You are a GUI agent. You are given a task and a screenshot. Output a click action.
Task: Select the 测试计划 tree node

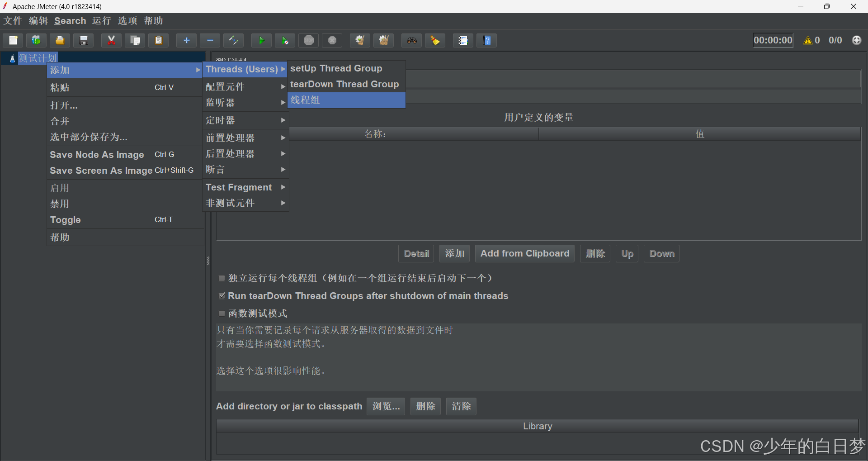(38, 58)
